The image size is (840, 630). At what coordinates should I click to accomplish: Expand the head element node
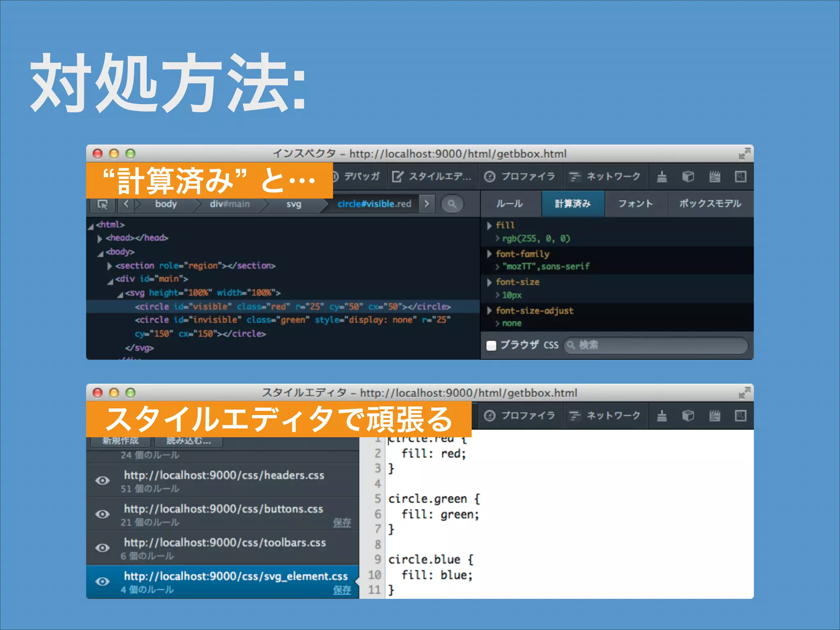click(x=100, y=238)
